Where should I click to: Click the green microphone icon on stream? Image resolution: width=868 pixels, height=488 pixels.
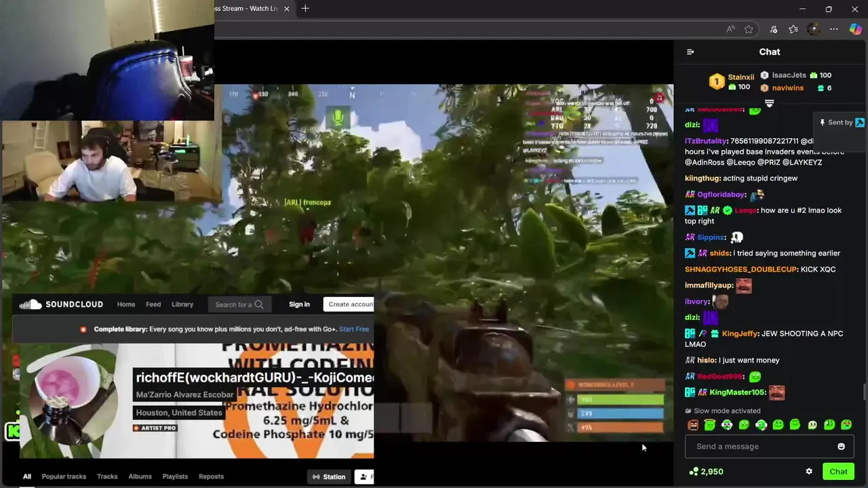tap(338, 118)
